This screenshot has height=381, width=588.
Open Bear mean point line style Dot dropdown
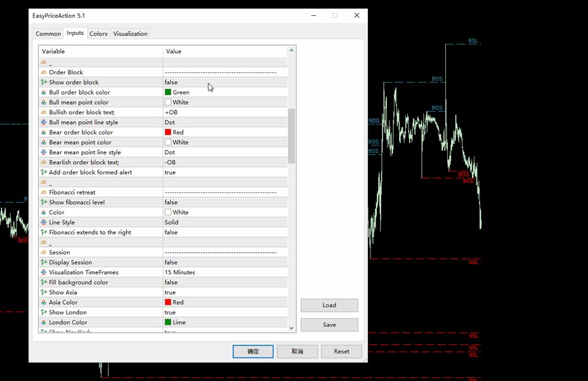(225, 152)
